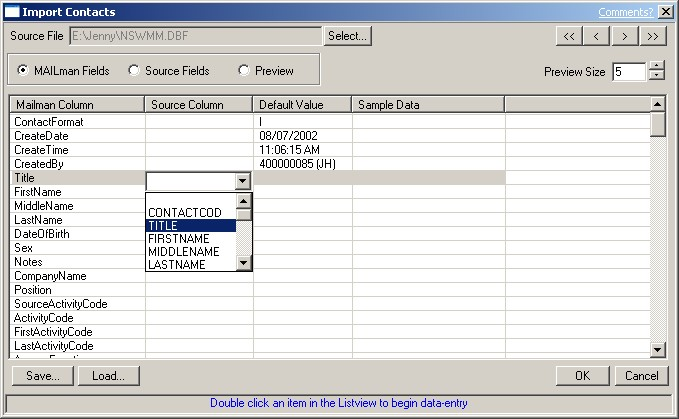This screenshot has width=679, height=419.
Task: Decrease Preview Size with down spinner arrow
Action: click(x=656, y=76)
